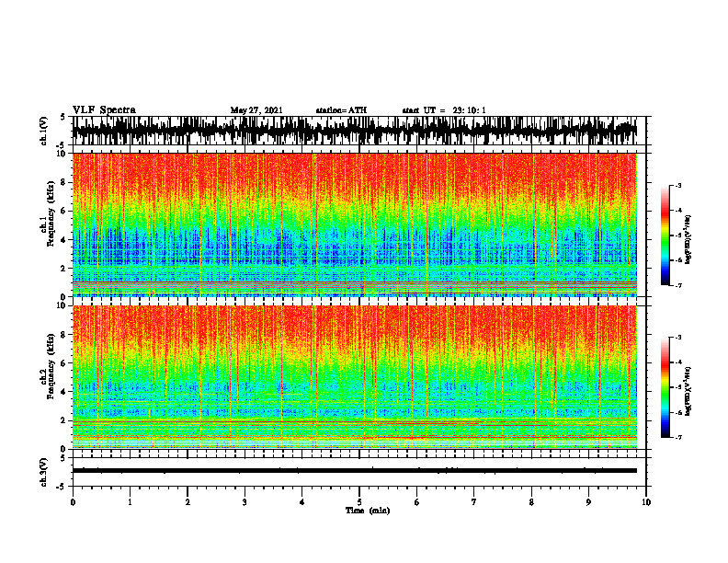The height and width of the screenshot is (563, 728).
Task: Click time axis tick label "5"
Action: 359,502
